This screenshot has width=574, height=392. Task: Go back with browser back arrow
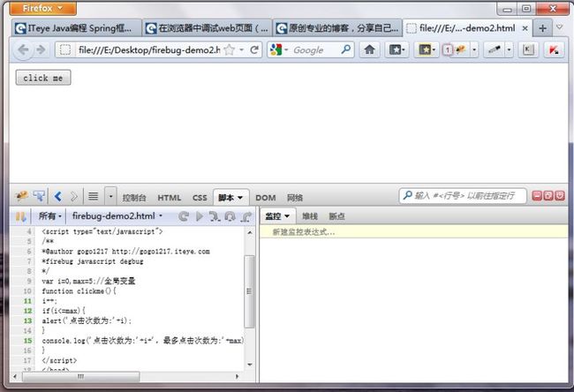pyautogui.click(x=23, y=49)
